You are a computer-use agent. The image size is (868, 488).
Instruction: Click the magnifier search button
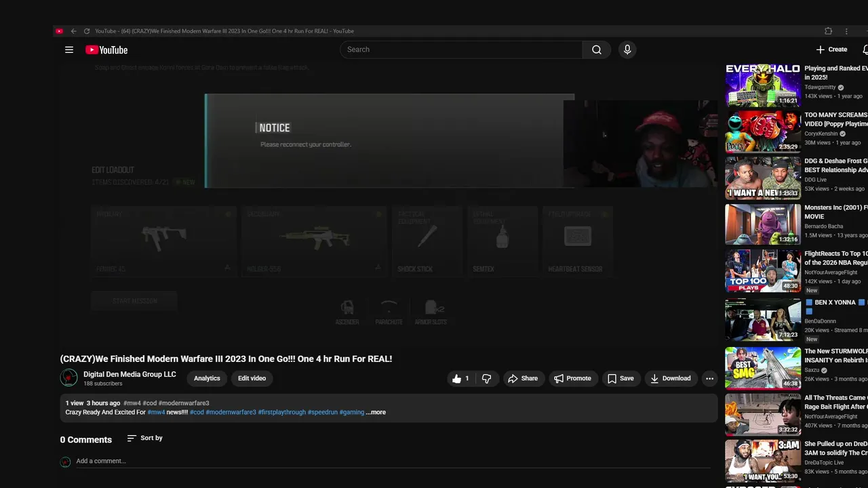click(597, 49)
